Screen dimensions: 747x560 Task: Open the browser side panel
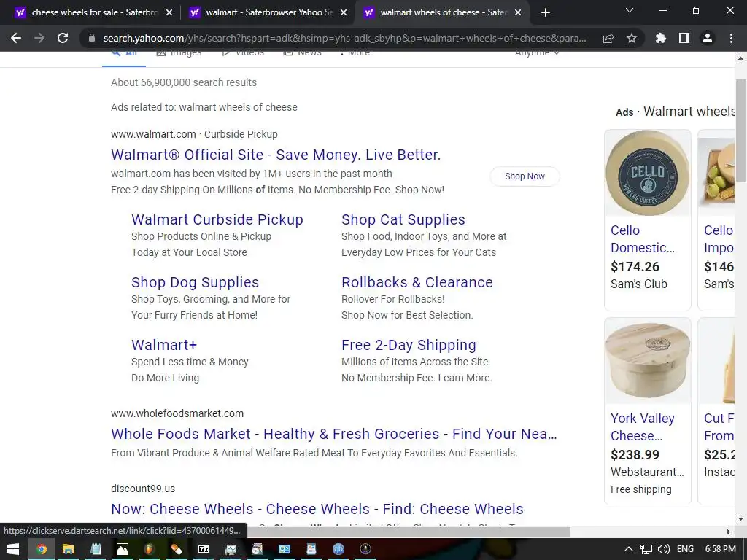[x=684, y=38]
